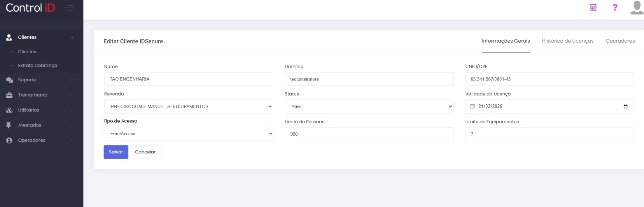Click the Limite de Pessoas field

369,134
